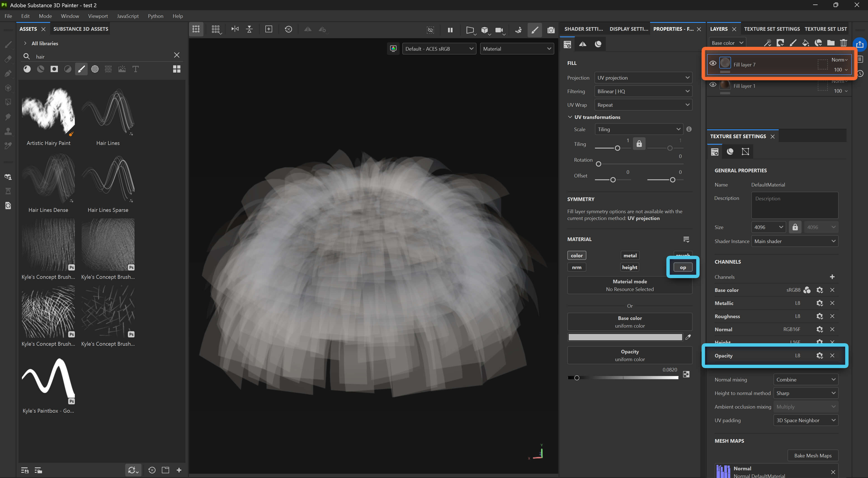This screenshot has height=478, width=868.
Task: Toggle the height material channel button
Action: [x=630, y=267]
